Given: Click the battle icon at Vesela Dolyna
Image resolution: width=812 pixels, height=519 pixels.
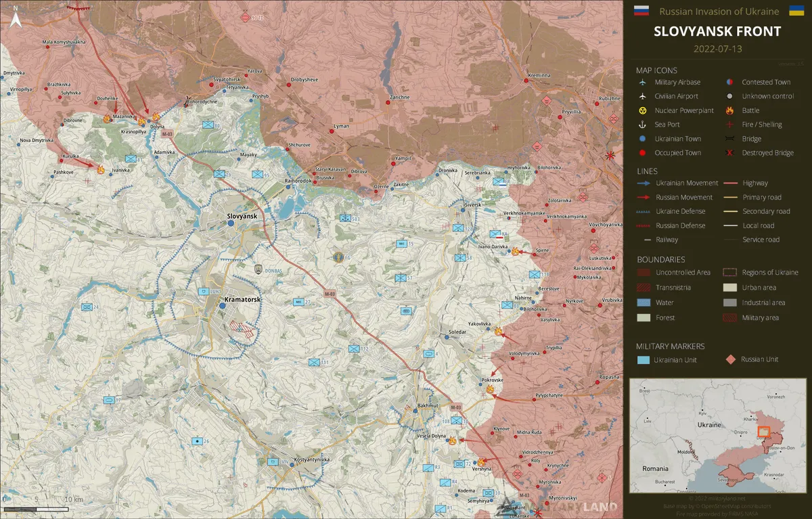Looking at the screenshot, I should 452,441.
